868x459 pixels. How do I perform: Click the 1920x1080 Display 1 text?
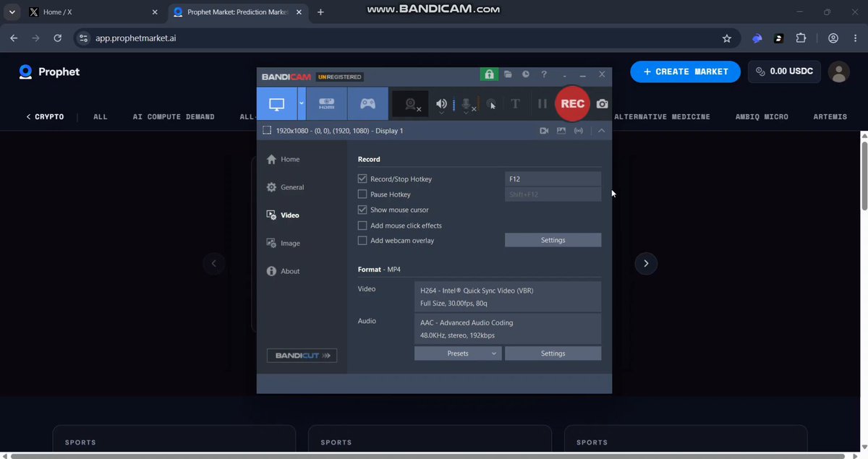tap(339, 131)
